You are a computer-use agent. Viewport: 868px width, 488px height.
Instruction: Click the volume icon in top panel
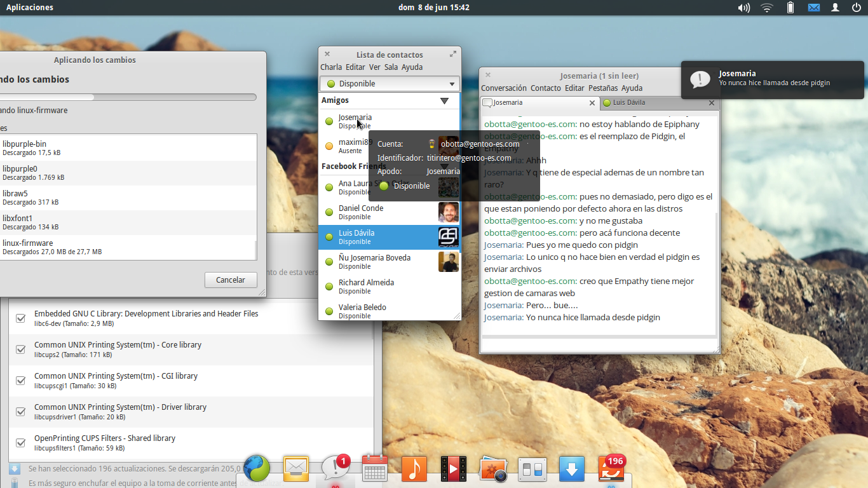743,8
